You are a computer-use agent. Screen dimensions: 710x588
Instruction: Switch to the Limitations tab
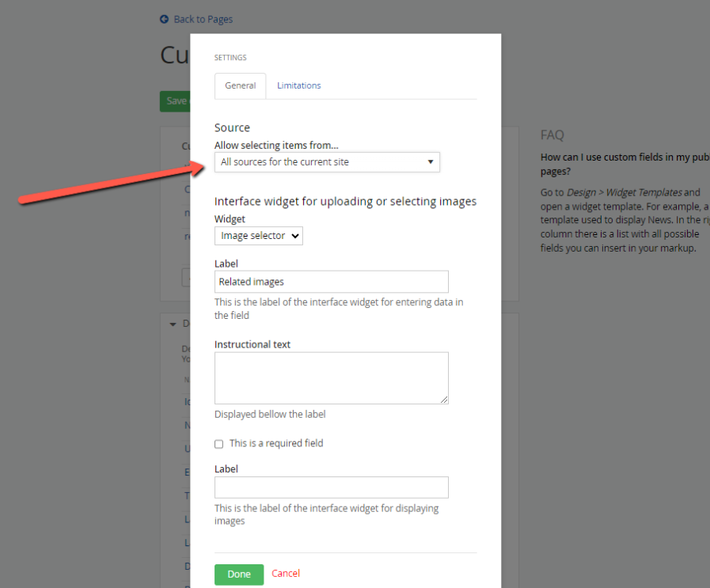pos(299,85)
